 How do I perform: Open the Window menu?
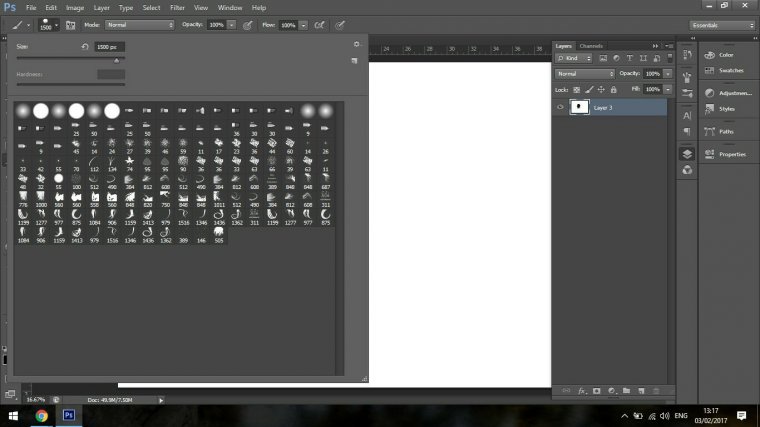230,8
